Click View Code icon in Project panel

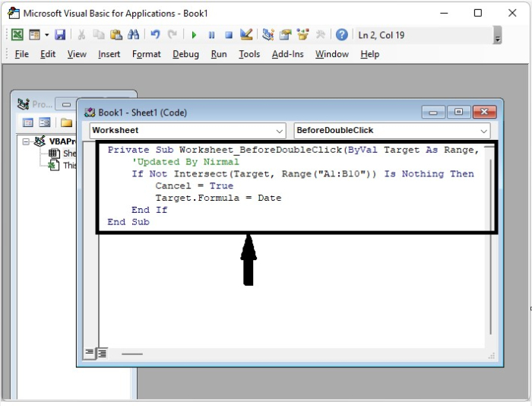pos(28,122)
